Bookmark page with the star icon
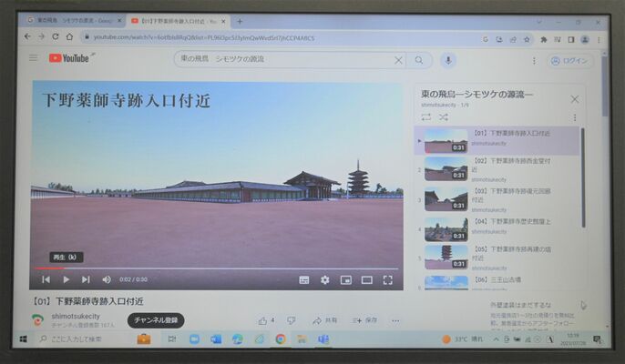The width and height of the screenshot is (625, 364). pos(527,39)
